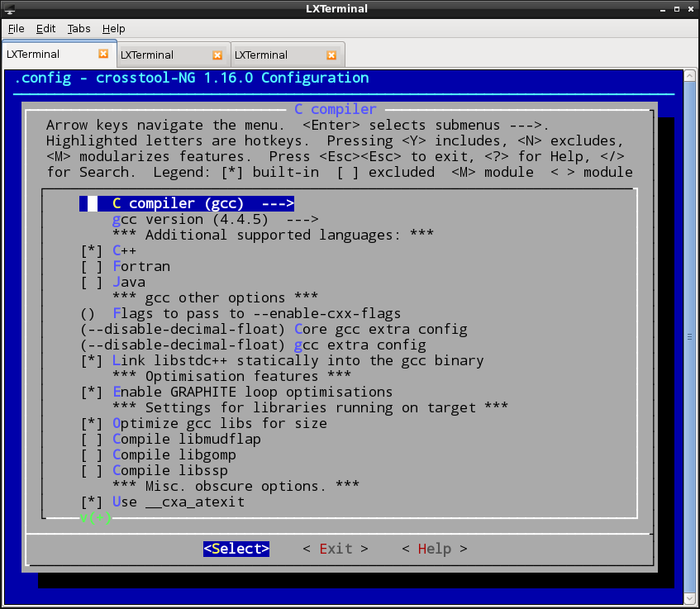Click 'Optimisation features' heading
Screen dimensions: 700x609
click(x=231, y=376)
